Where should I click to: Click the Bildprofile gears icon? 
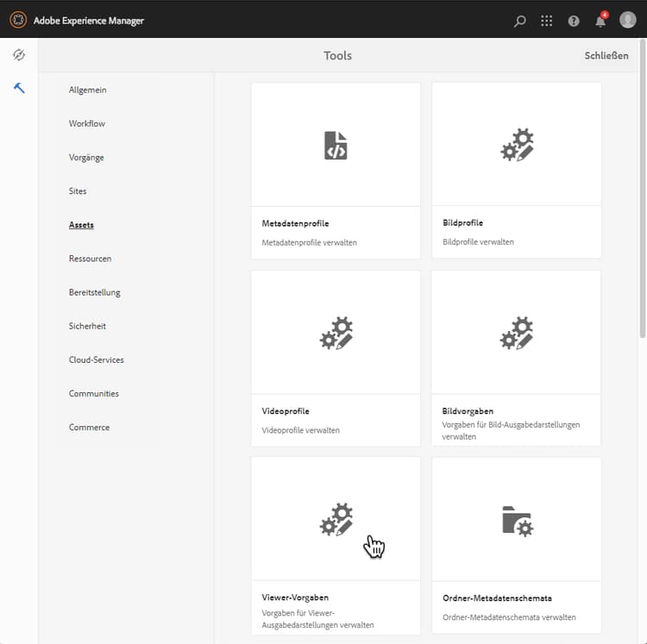pyautogui.click(x=517, y=145)
